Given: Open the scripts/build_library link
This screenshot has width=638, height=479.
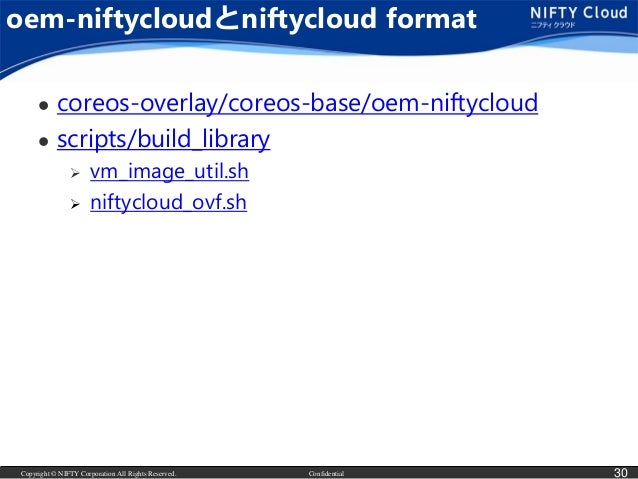Looking at the screenshot, I should [164, 139].
